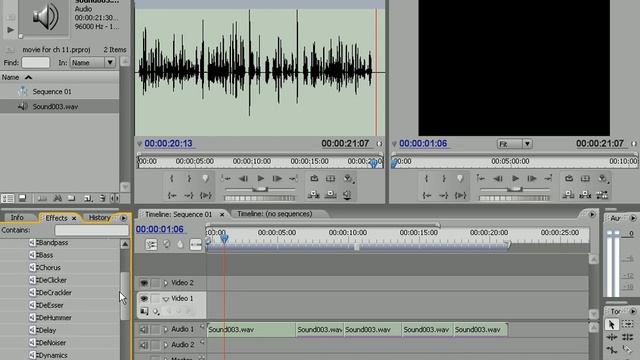Open the History tab
640x360 pixels.
[x=100, y=218]
